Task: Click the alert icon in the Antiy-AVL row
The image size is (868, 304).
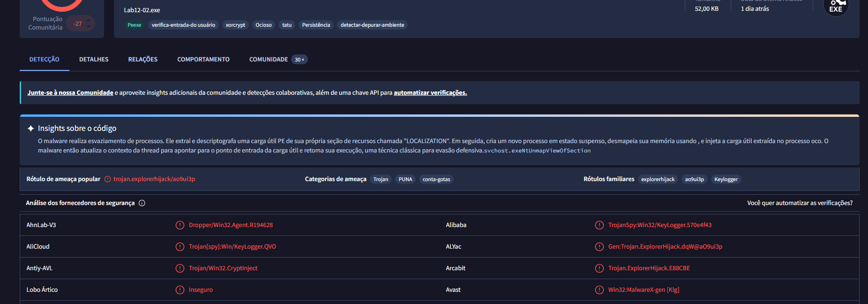Action: click(180, 268)
